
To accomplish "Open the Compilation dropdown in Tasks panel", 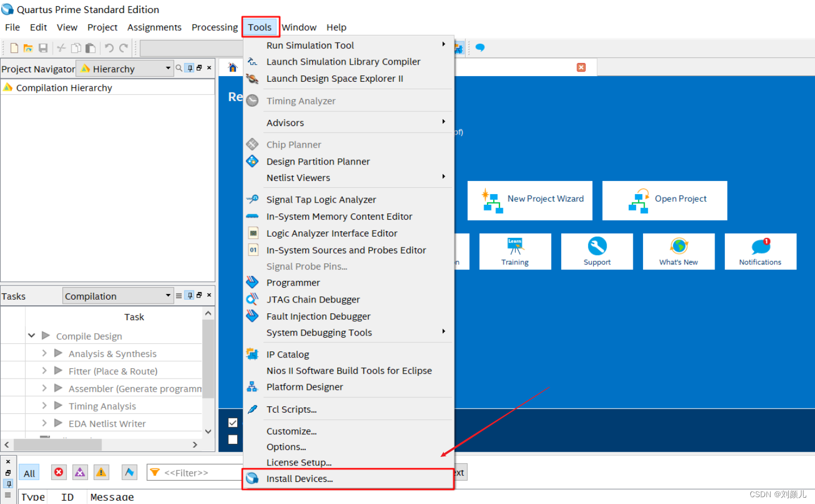I will coord(117,296).
